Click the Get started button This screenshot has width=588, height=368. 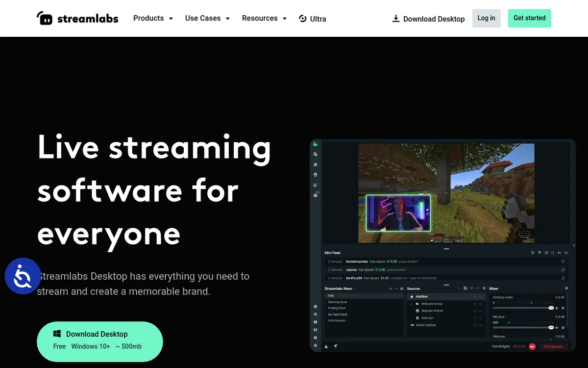529,18
